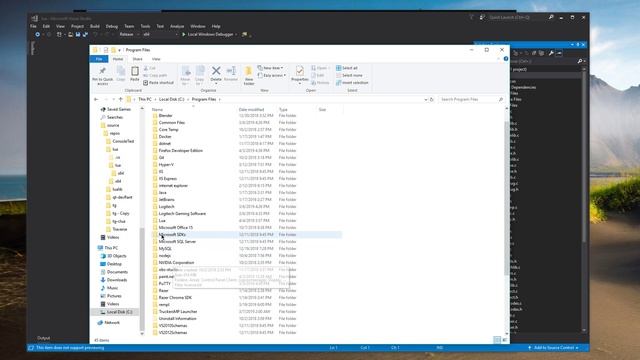Image resolution: width=640 pixels, height=360 pixels.
Task: Click the Paste clipboard icon
Action: tap(135, 72)
